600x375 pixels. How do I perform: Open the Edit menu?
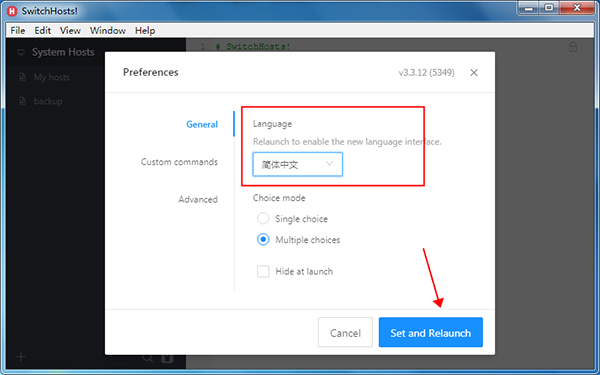coord(42,31)
